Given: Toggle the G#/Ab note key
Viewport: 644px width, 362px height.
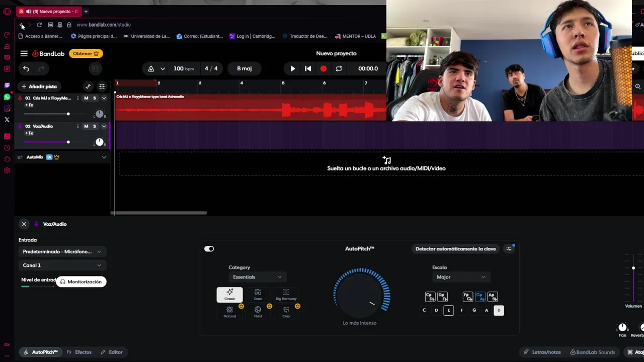Looking at the screenshot, I should pyautogui.click(x=480, y=297).
